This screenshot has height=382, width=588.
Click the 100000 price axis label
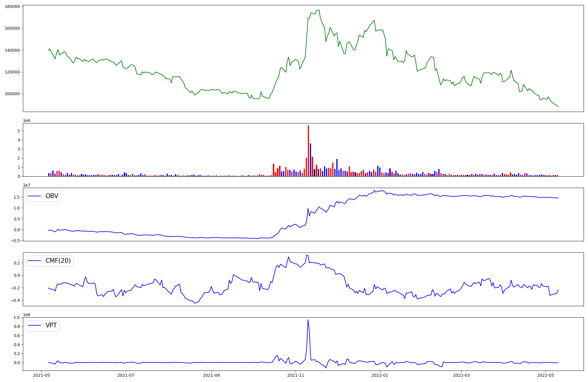pyautogui.click(x=12, y=94)
